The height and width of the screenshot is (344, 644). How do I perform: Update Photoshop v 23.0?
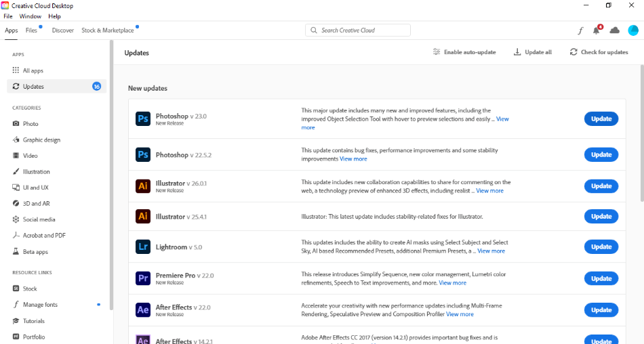pyautogui.click(x=601, y=119)
